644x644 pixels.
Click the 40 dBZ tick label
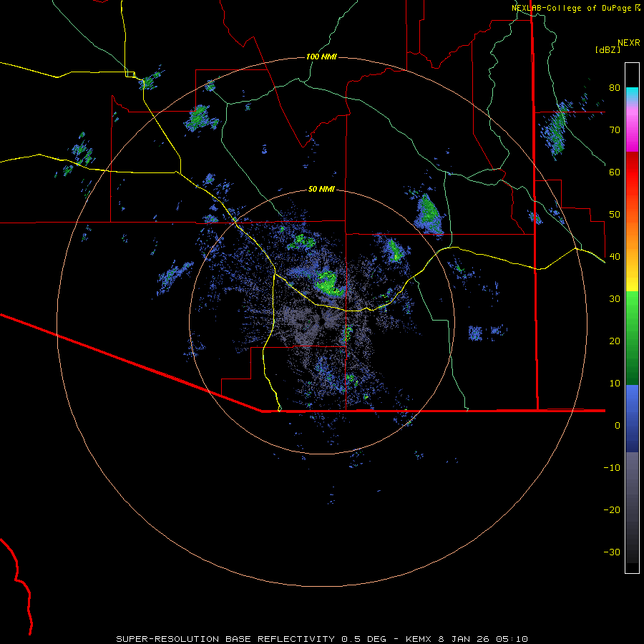tap(615, 256)
